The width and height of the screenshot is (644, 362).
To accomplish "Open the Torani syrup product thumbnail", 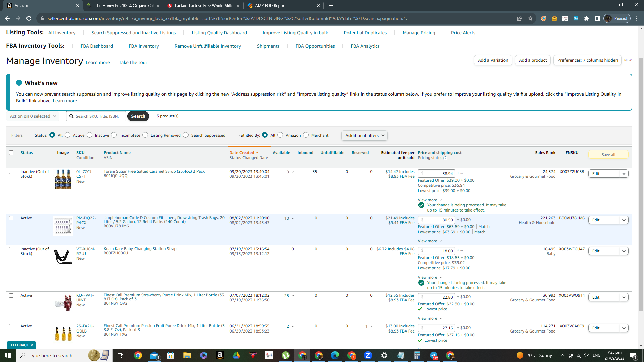I will tap(63, 179).
